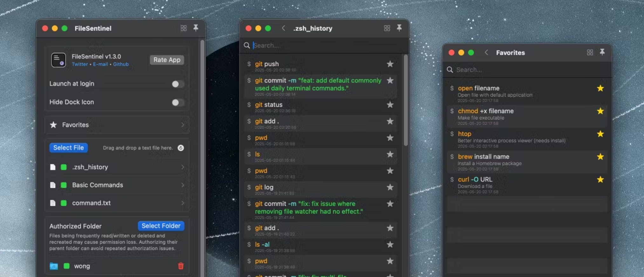Unfavorite the brew install name command
This screenshot has width=644, height=277.
[600, 157]
